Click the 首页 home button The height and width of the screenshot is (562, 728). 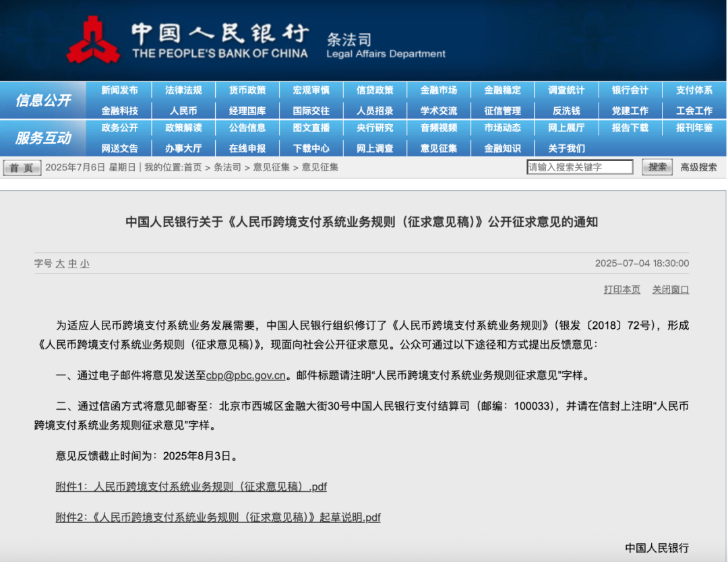pyautogui.click(x=22, y=168)
